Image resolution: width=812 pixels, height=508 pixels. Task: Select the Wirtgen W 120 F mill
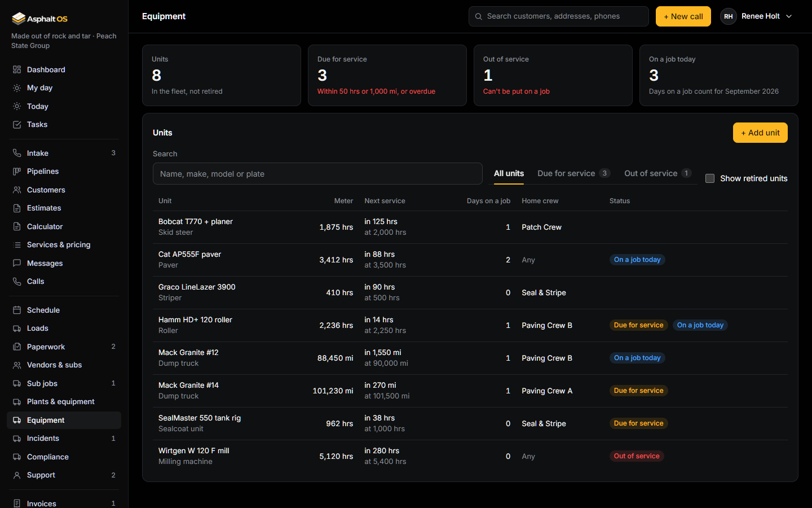coord(193,451)
